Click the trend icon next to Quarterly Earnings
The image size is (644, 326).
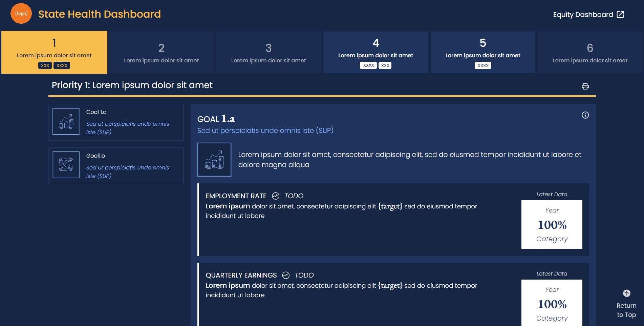tap(286, 275)
